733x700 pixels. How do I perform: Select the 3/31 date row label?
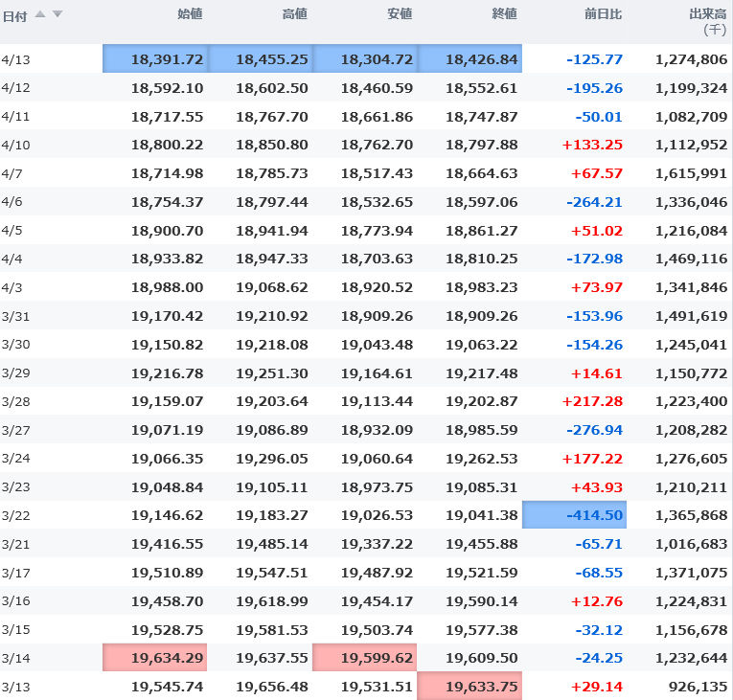click(16, 316)
